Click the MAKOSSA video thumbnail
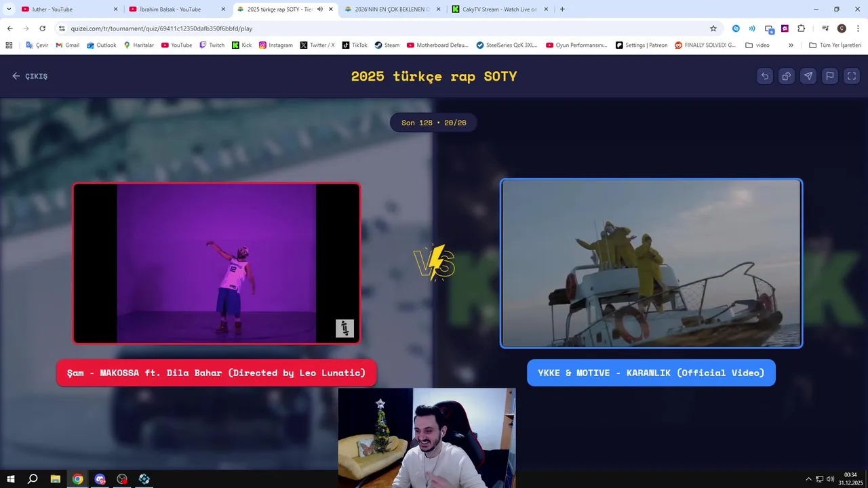Image resolution: width=868 pixels, height=488 pixels. click(x=216, y=263)
